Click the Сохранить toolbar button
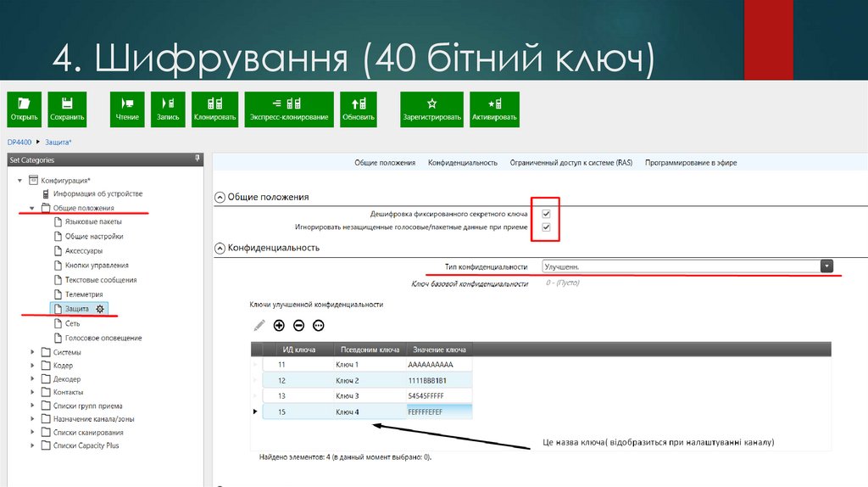The width and height of the screenshot is (868, 487). pyautogui.click(x=67, y=109)
